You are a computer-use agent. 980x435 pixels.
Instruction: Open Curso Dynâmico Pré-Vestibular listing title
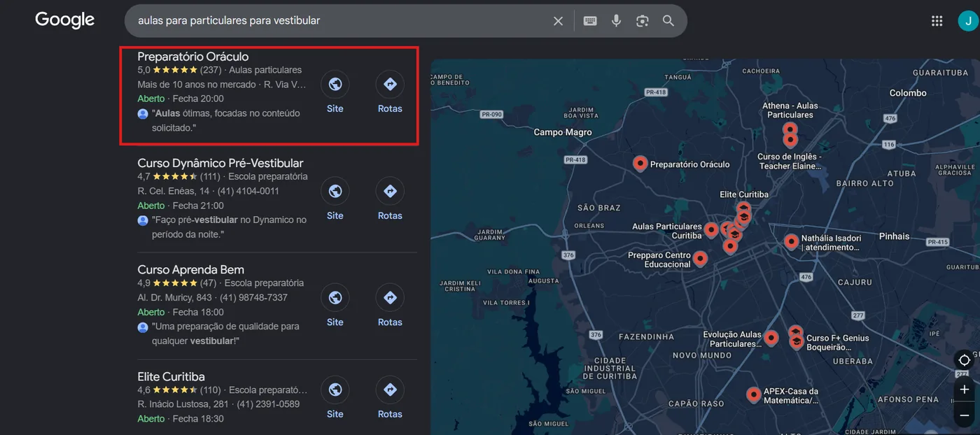coord(220,163)
